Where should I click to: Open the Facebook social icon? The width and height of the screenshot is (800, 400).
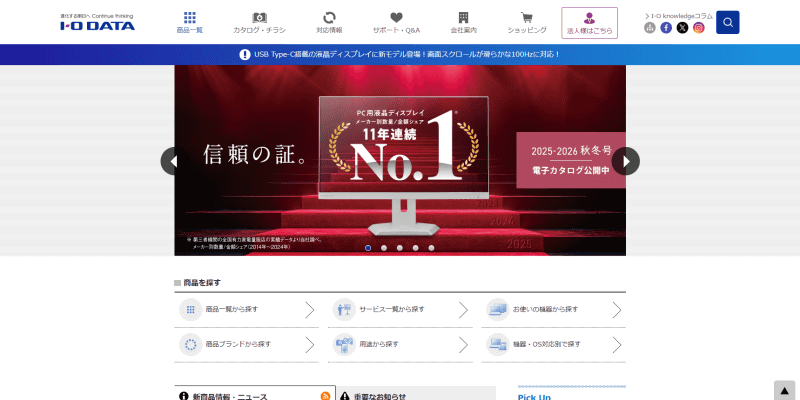click(x=666, y=28)
